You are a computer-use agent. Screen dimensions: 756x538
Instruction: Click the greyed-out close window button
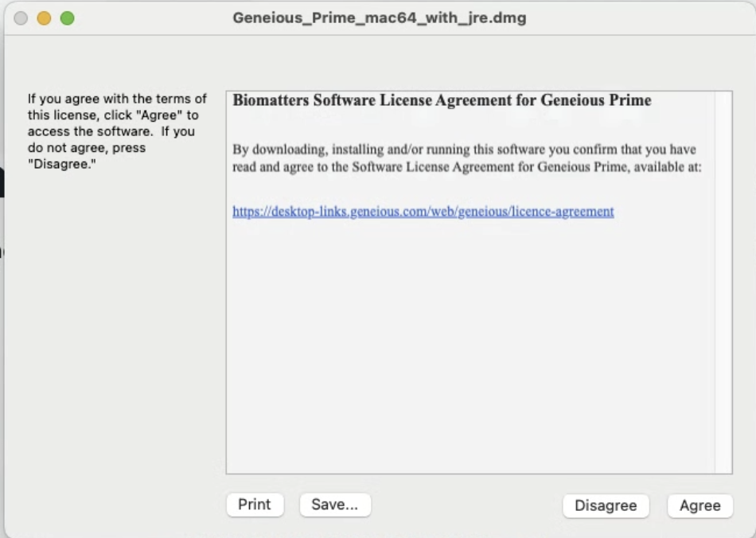click(x=21, y=18)
